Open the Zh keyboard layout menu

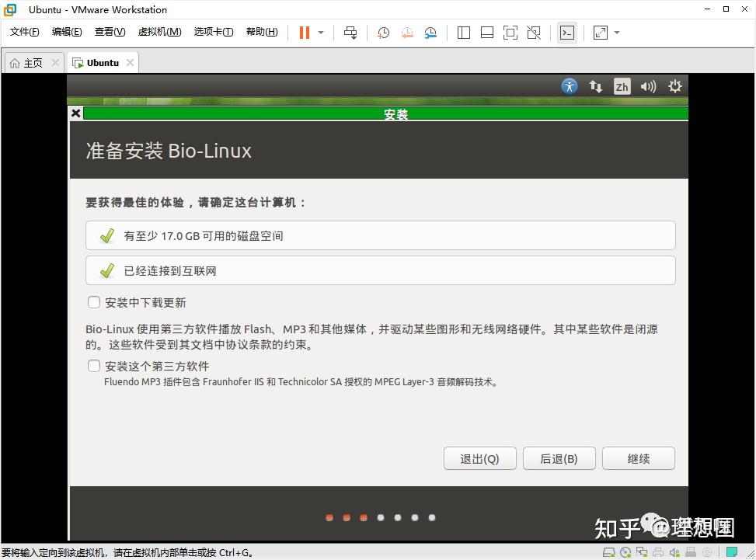[622, 86]
